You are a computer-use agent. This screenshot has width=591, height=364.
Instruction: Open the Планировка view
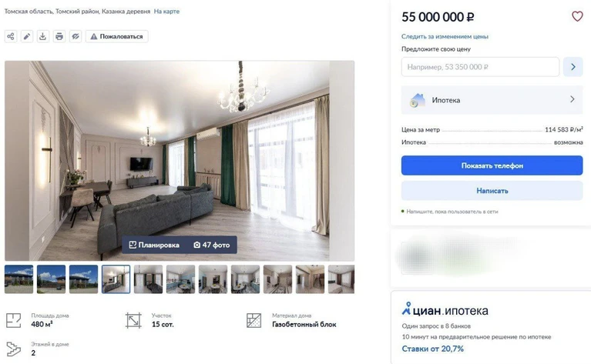154,245
